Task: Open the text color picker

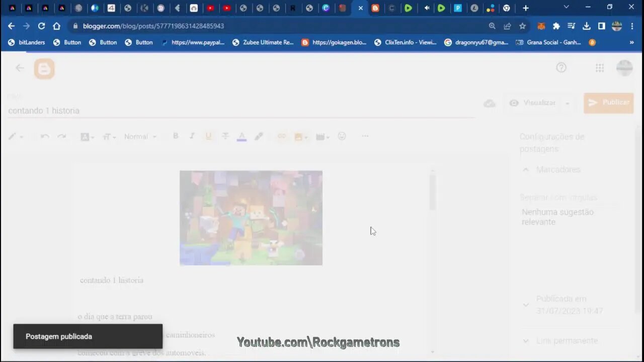Action: (x=242, y=137)
